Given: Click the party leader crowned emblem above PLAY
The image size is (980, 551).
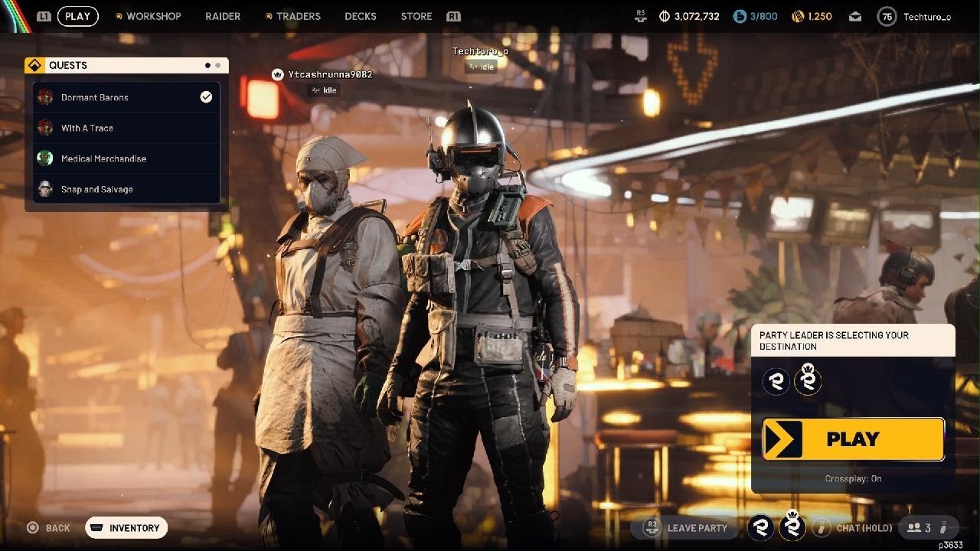Looking at the screenshot, I should (x=808, y=380).
